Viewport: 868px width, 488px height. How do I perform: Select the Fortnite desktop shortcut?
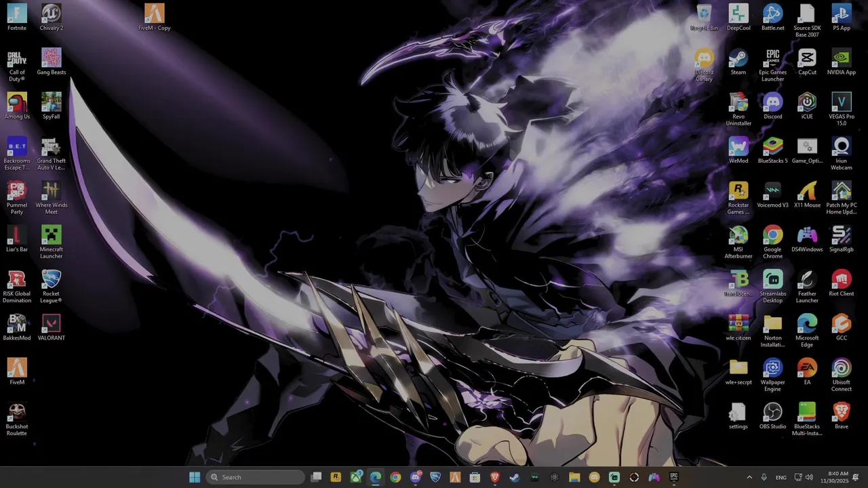pos(17,18)
